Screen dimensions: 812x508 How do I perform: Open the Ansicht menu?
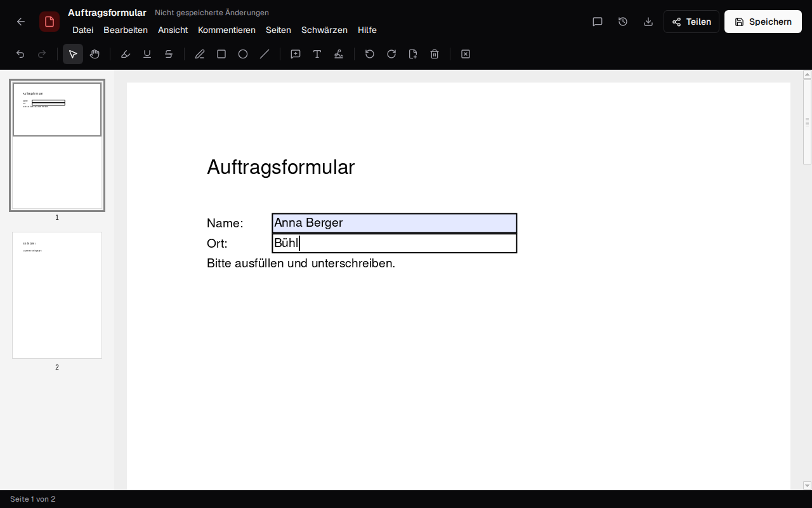click(x=173, y=30)
